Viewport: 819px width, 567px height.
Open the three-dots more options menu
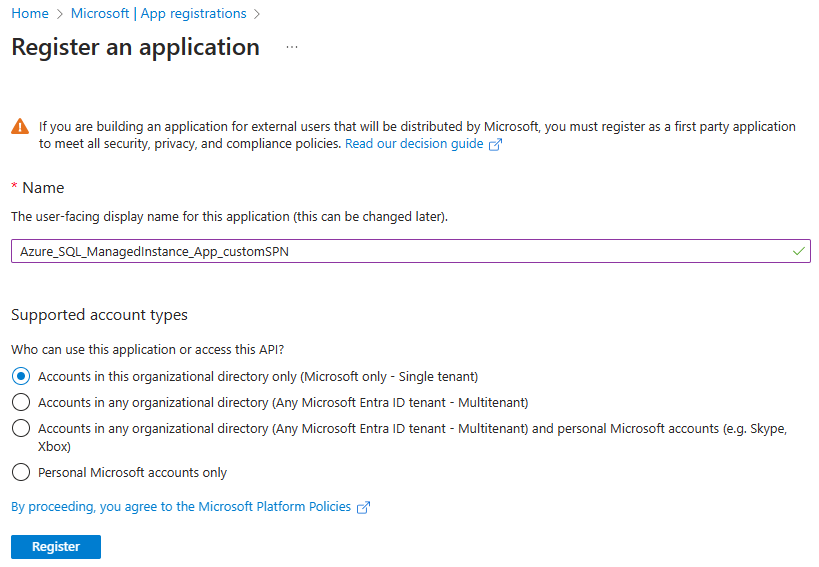[292, 48]
